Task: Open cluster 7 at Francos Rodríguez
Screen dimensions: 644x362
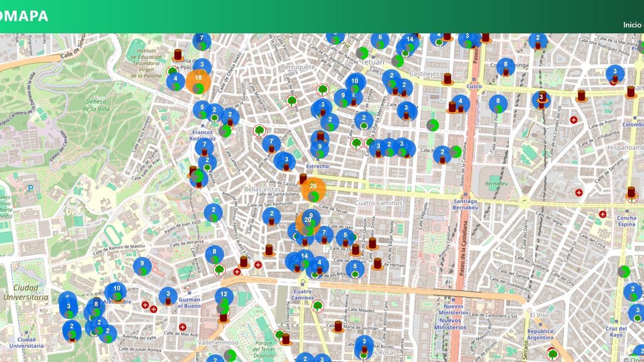Action: click(204, 147)
